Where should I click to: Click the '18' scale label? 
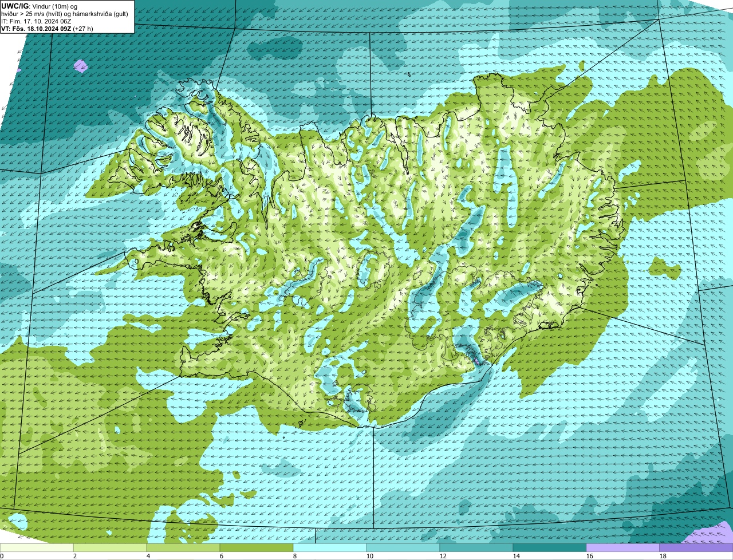(x=663, y=556)
